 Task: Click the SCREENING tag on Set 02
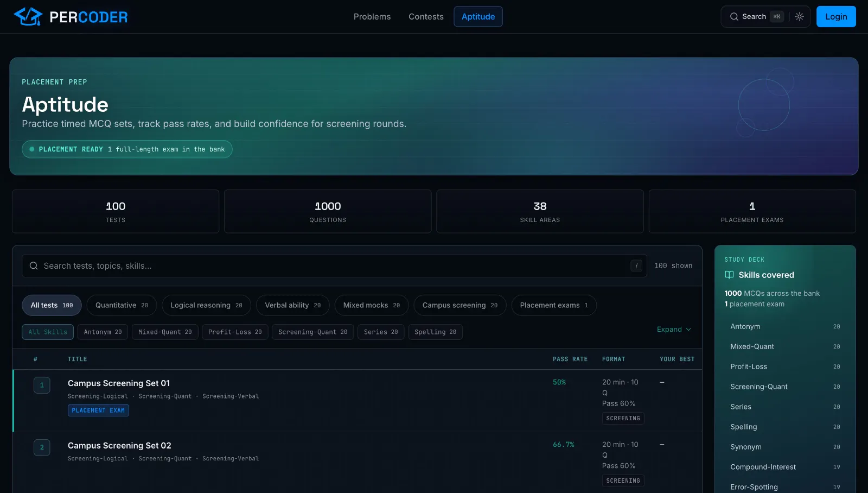[623, 481]
